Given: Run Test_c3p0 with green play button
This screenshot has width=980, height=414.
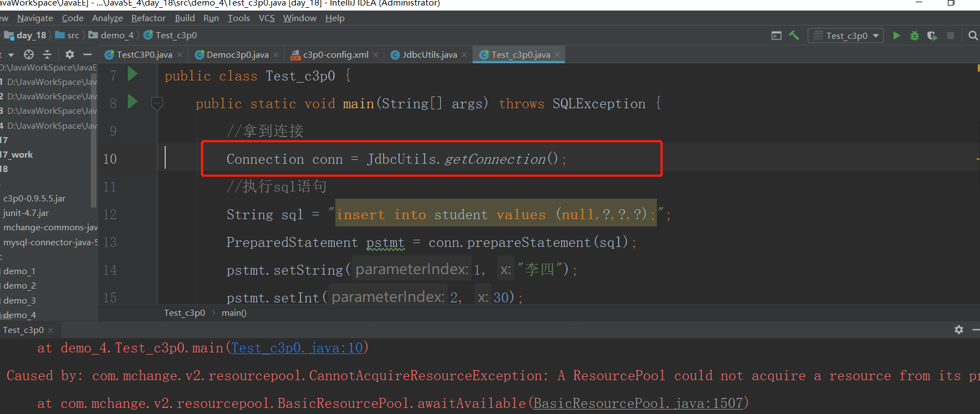Looking at the screenshot, I should pos(896,36).
